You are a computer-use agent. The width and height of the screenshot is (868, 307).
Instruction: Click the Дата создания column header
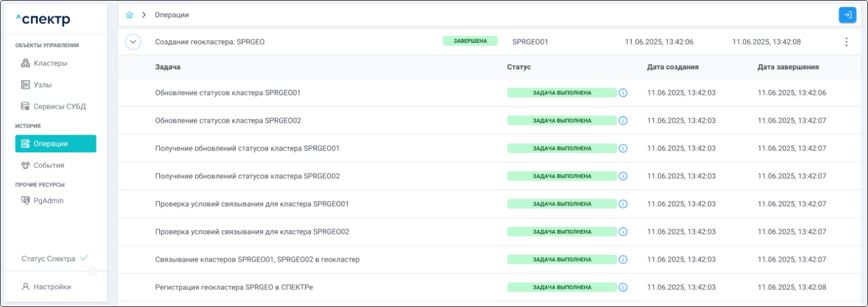[x=673, y=67]
